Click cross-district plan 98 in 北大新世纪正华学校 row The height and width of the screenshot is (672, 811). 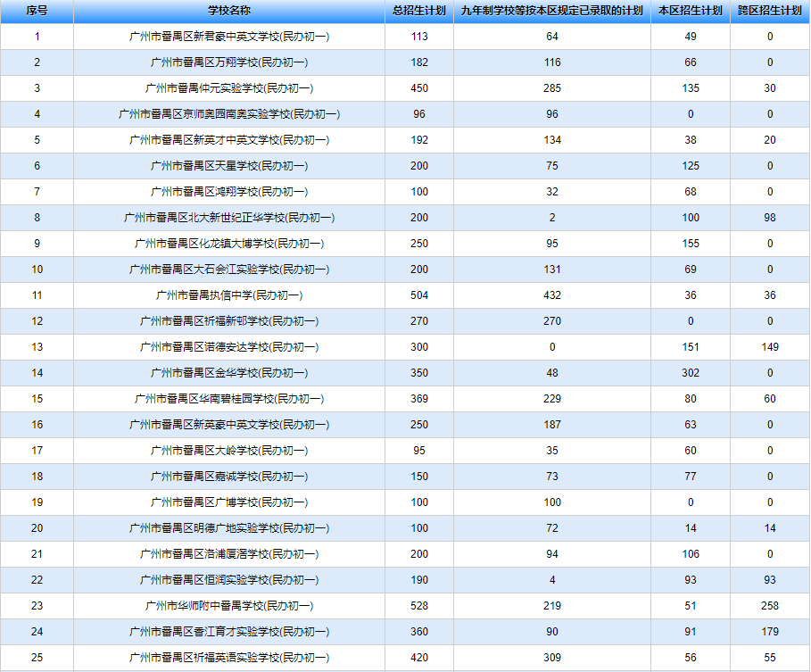[770, 218]
